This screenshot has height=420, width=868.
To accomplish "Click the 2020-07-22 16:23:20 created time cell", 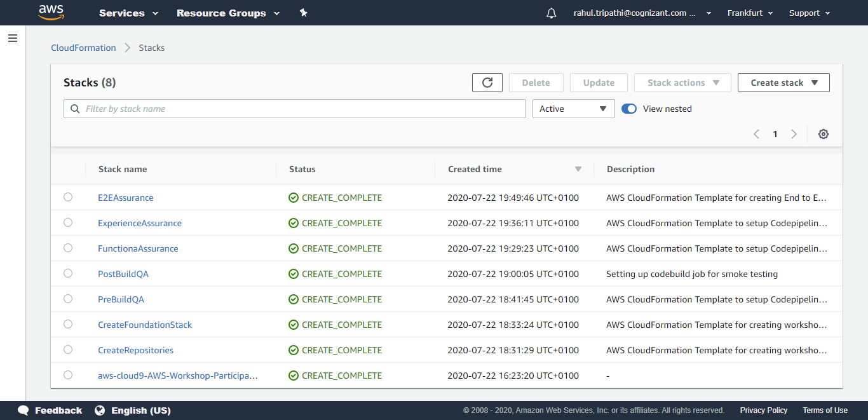I will (513, 376).
